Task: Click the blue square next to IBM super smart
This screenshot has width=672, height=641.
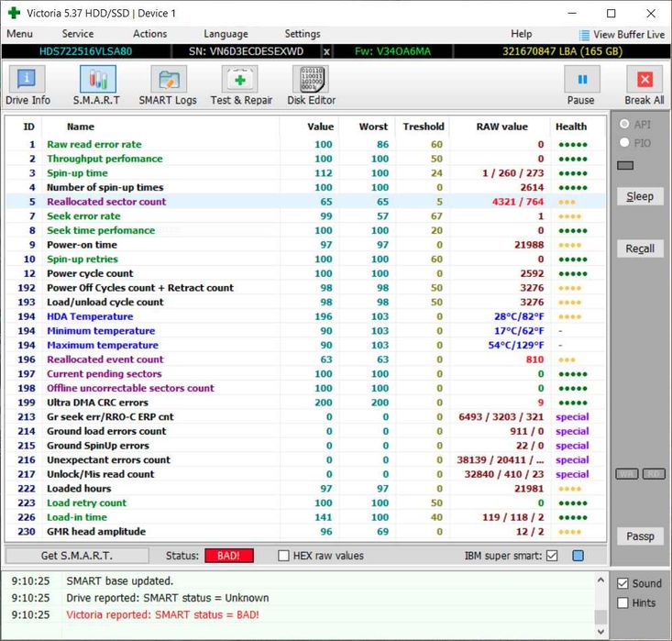Action: (x=578, y=556)
